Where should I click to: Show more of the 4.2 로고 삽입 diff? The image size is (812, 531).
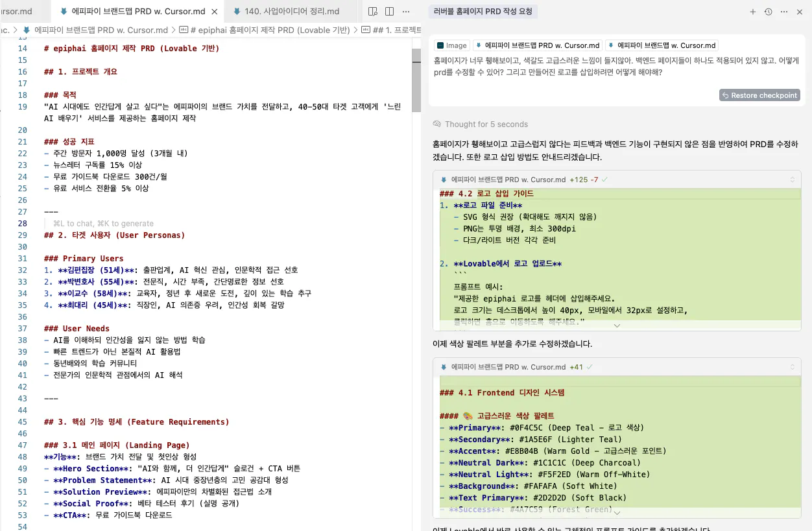(x=617, y=326)
